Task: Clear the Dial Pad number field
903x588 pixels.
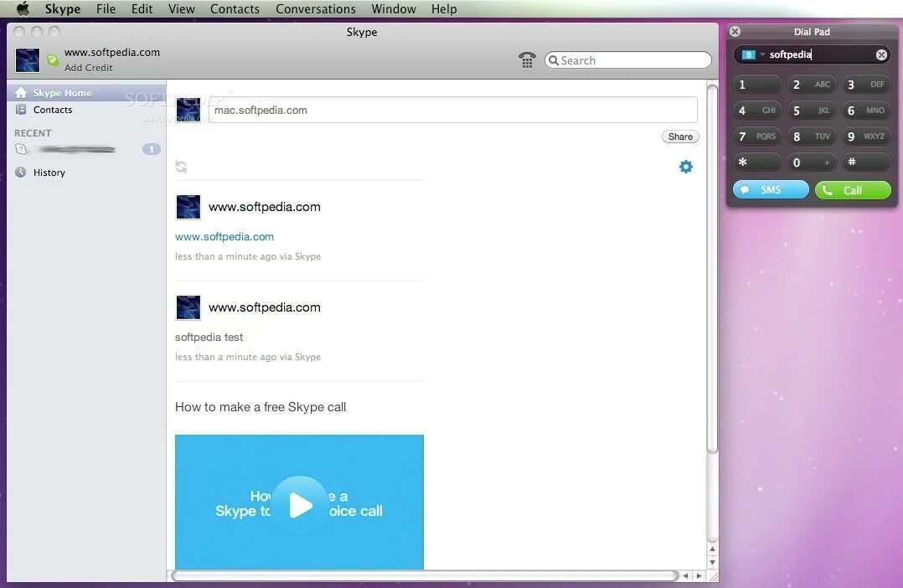Action: tap(881, 54)
